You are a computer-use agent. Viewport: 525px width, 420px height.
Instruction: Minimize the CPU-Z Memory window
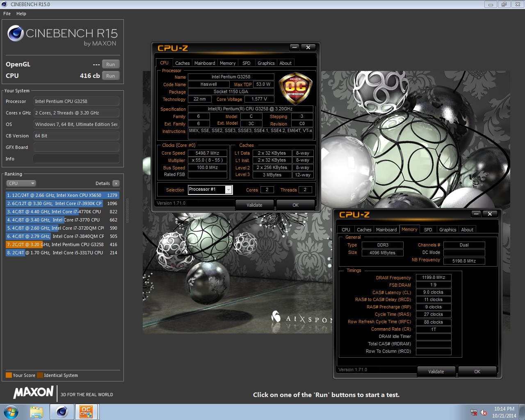coord(476,214)
